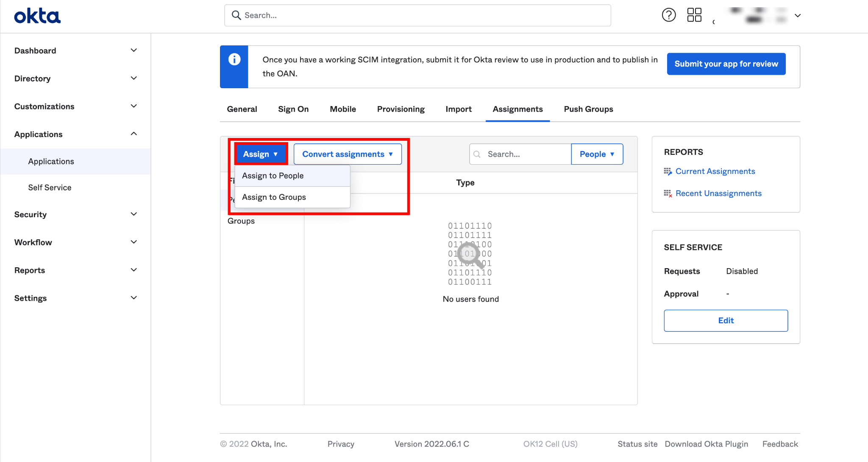Click 'OK12 Cell (US)' in footer
868x462 pixels.
[550, 444]
